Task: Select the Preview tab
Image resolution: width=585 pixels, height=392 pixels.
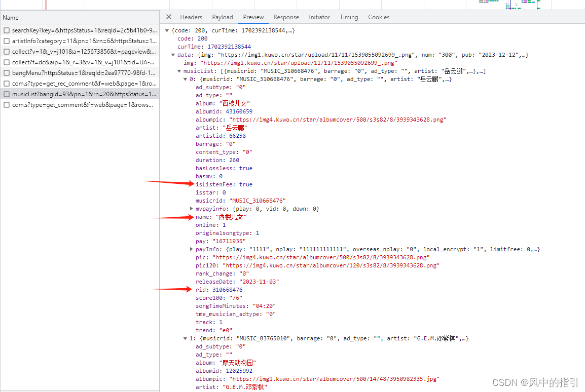Action: (253, 17)
